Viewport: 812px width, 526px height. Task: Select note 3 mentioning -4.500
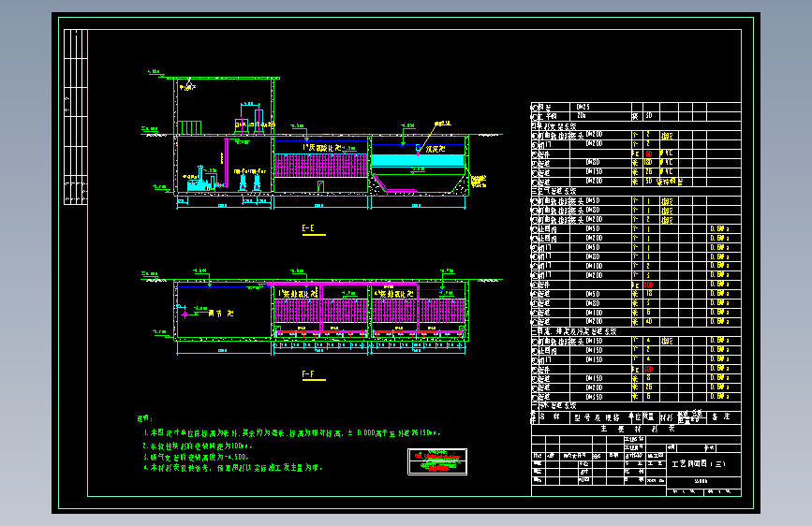point(197,457)
